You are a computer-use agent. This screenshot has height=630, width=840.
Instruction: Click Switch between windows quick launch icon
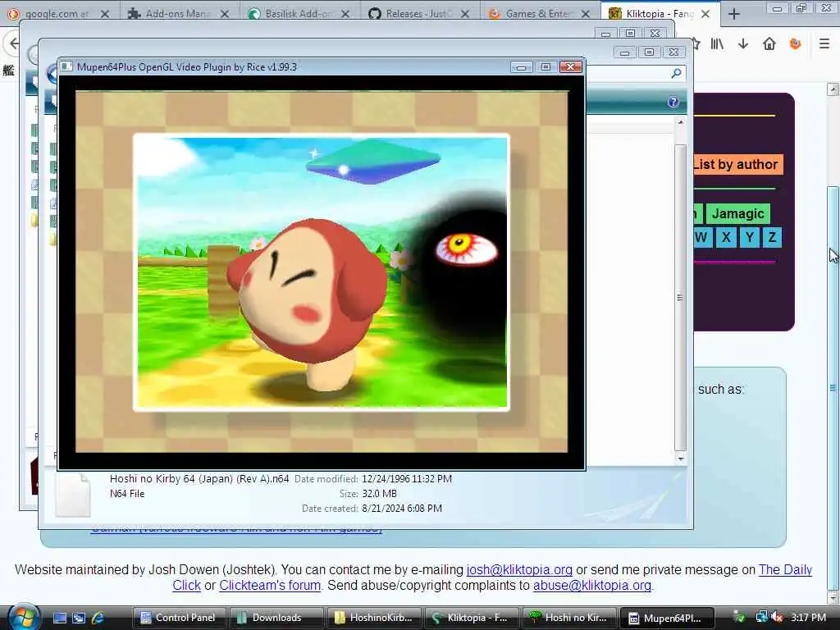click(79, 618)
